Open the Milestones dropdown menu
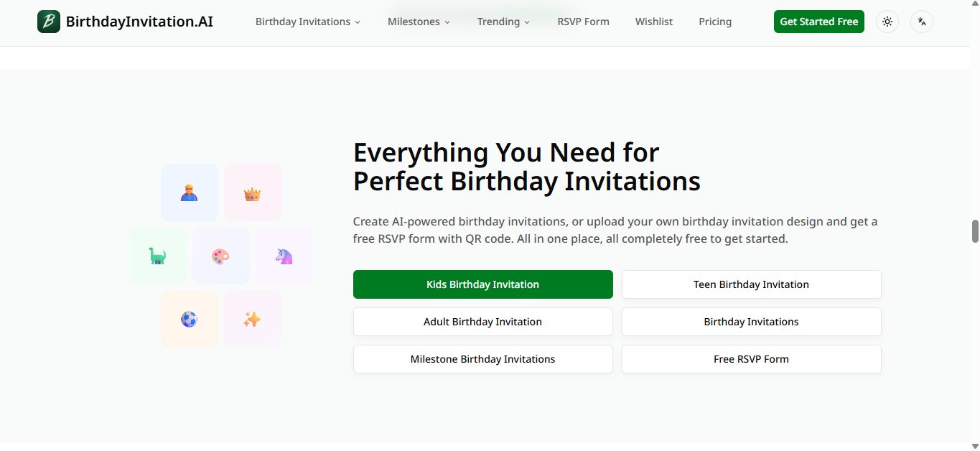The width and height of the screenshot is (980, 451). [419, 22]
